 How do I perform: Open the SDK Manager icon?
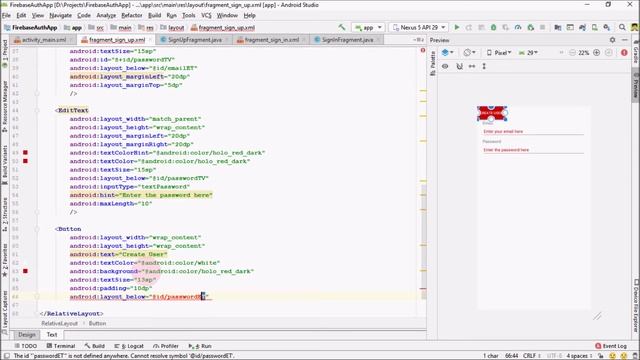click(607, 27)
